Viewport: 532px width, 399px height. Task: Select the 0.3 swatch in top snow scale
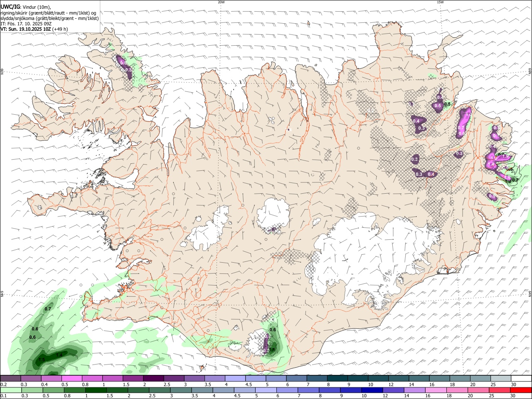31,379
